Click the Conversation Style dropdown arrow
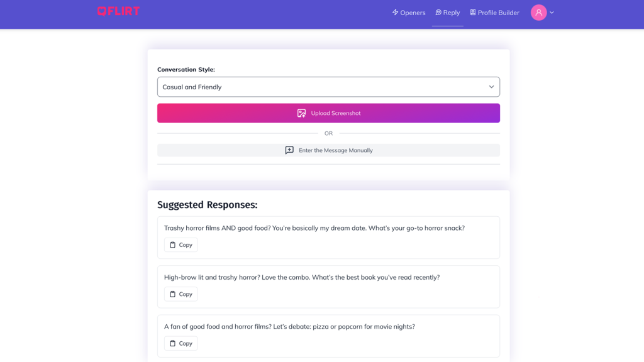Screen dimensions: 644x362 491,87
